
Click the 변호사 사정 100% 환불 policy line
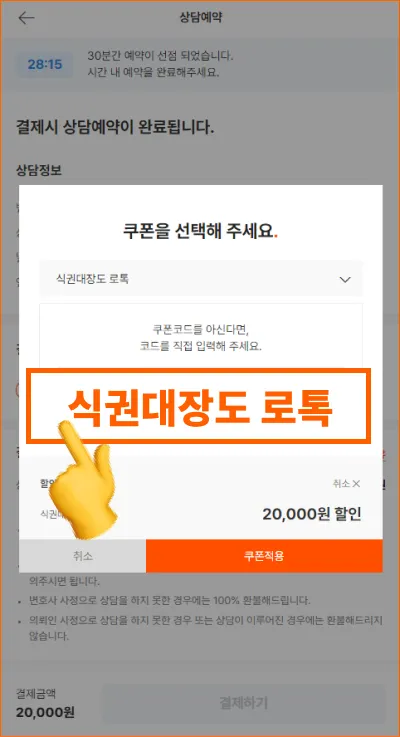click(x=169, y=601)
